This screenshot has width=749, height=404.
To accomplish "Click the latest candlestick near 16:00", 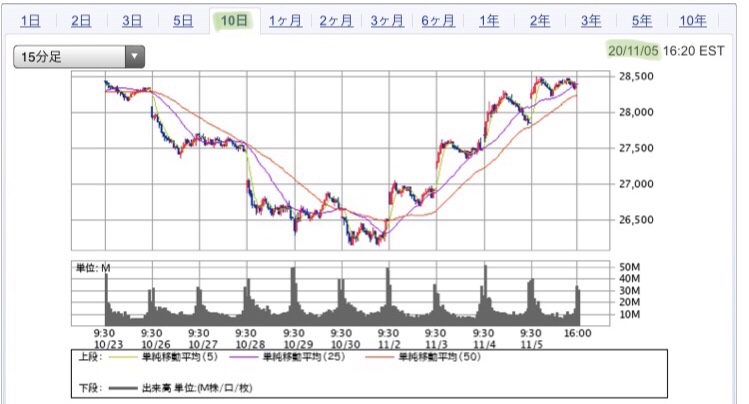I will click(576, 85).
